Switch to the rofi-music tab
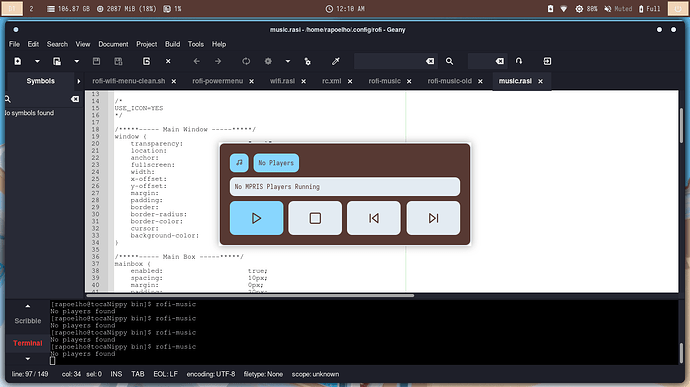The image size is (690, 387). tap(385, 81)
